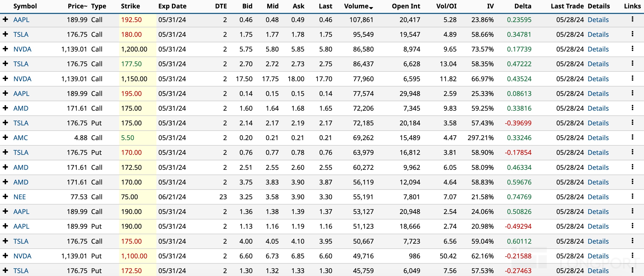The image size is (644, 276).
Task: Open the links menu for TSLA 177.50 call
Action: (x=632, y=63)
